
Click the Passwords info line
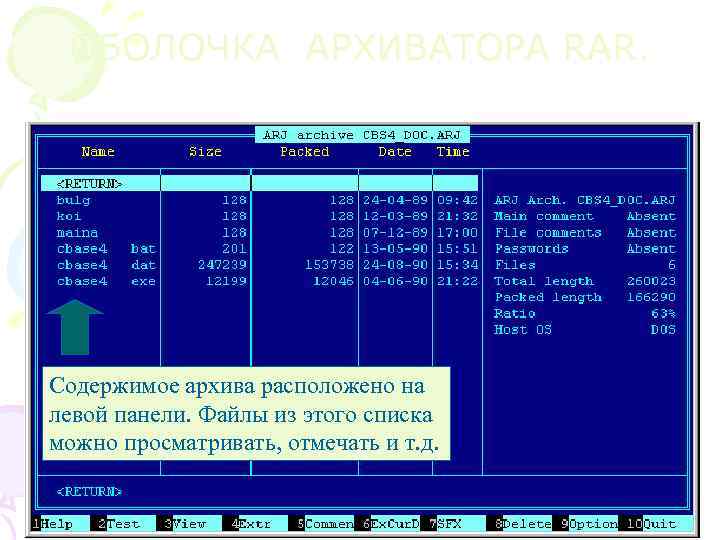(x=585, y=249)
